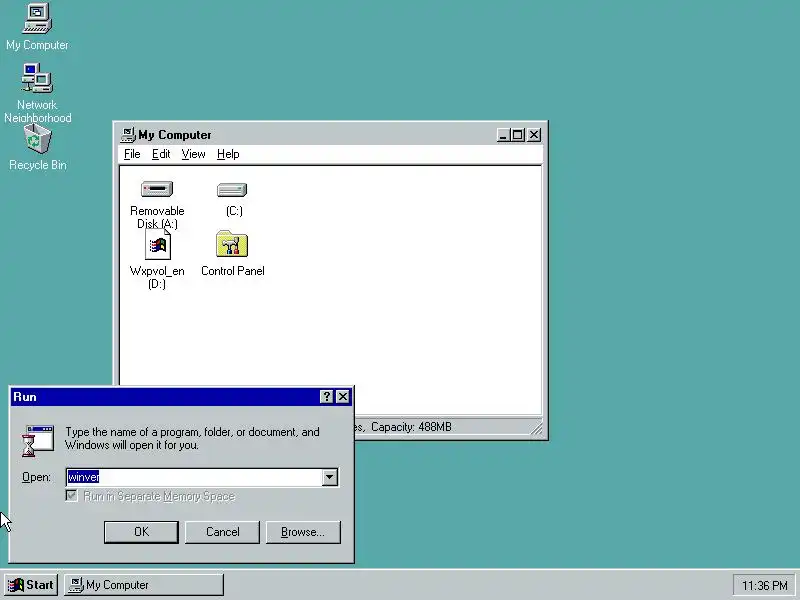
Task: Confirm with the OK button in Run
Action: [141, 532]
